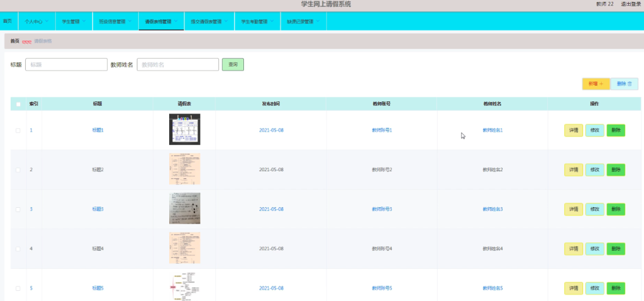Open the handwritten thumbnail in row 3
The height and width of the screenshot is (301, 644).
[184, 208]
